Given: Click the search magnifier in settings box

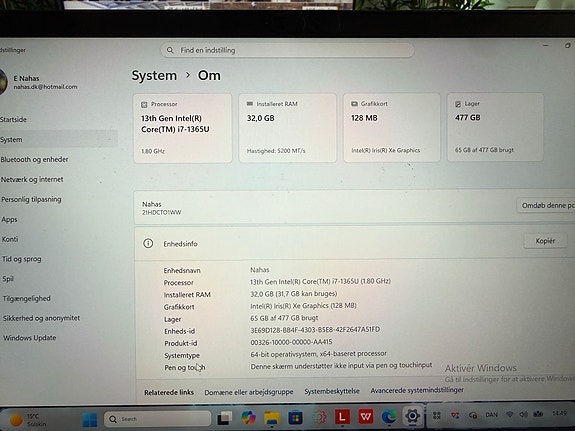Looking at the screenshot, I should click(x=170, y=50).
